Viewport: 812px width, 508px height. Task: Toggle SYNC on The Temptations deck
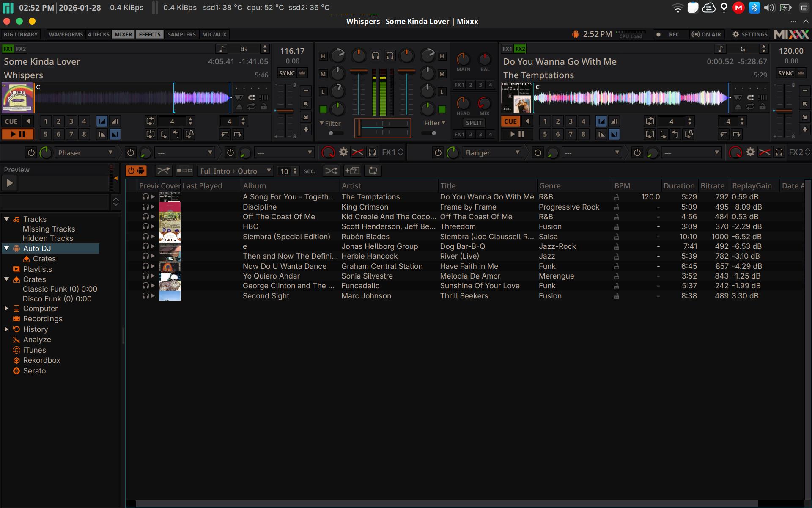pyautogui.click(x=786, y=73)
